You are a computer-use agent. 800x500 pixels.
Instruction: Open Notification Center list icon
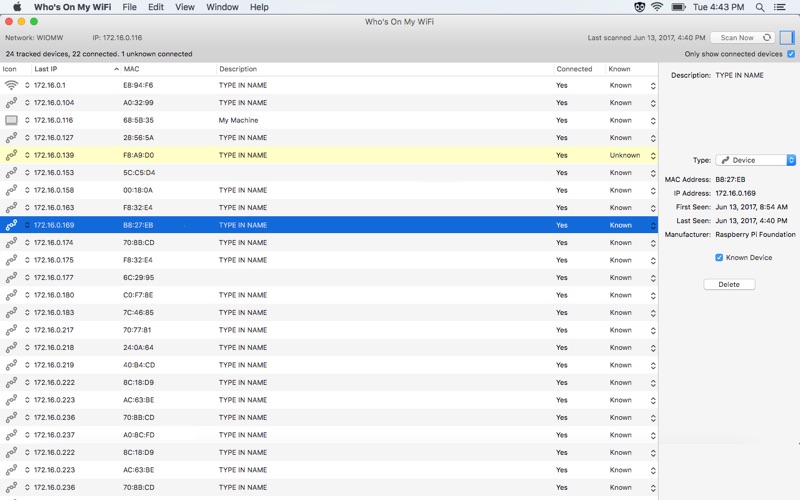point(780,7)
